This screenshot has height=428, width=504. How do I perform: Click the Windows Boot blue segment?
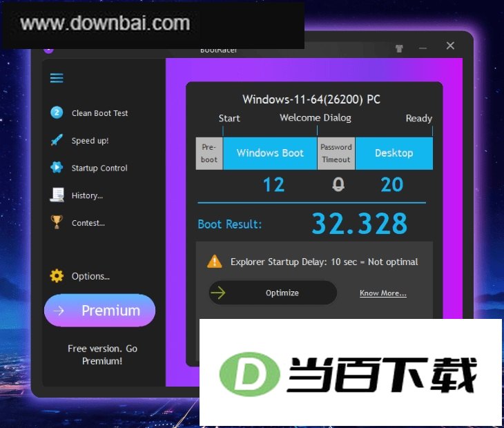pos(270,153)
